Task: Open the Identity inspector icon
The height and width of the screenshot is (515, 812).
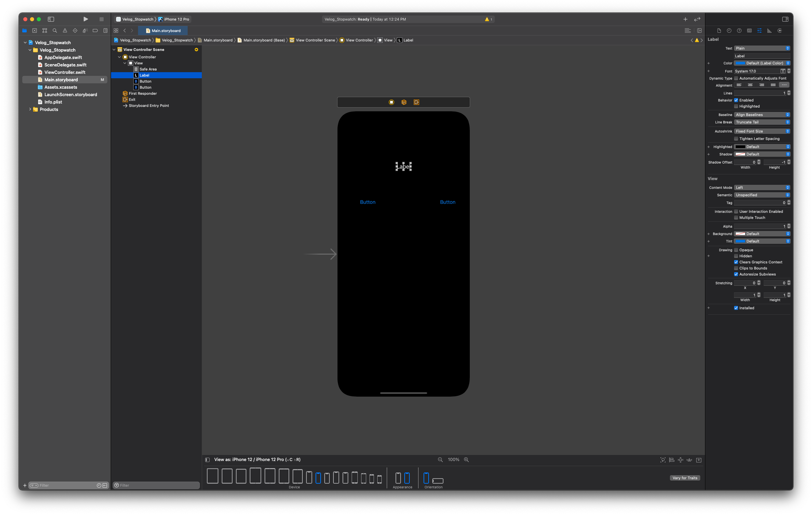Action: (x=749, y=31)
